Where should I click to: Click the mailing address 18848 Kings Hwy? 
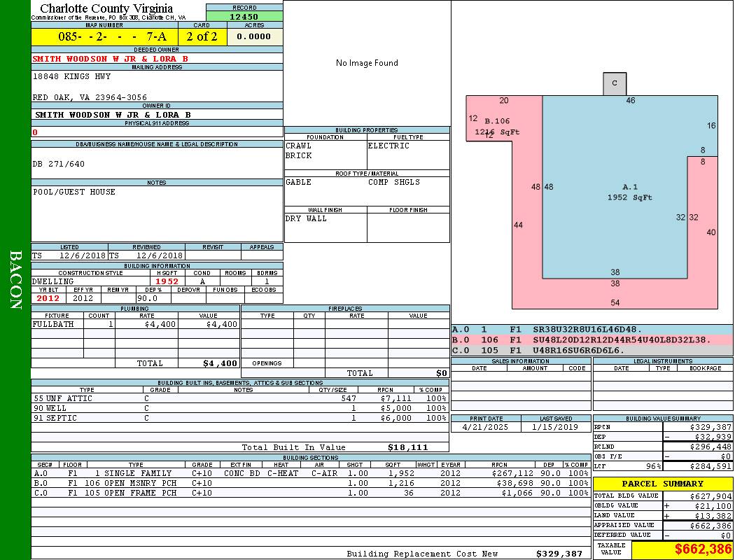[x=71, y=76]
